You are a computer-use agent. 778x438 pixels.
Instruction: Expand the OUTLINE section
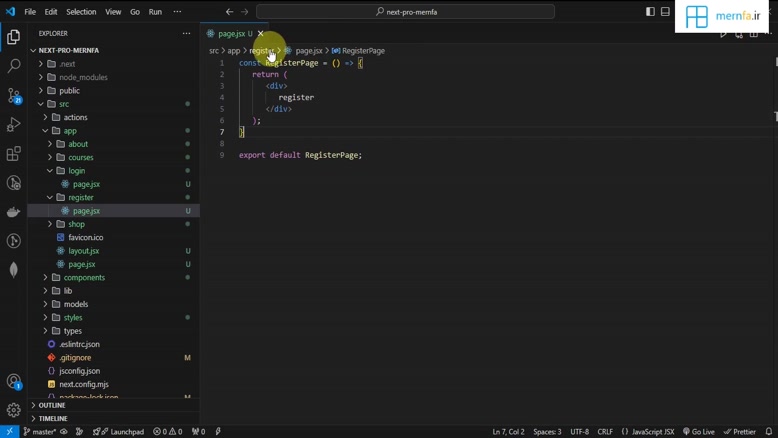pyautogui.click(x=52, y=405)
